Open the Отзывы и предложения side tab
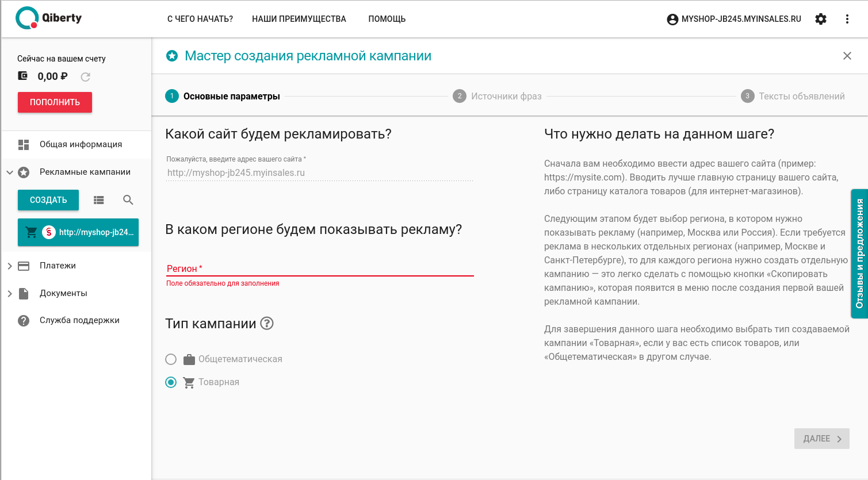Screen dimensions: 868x480 pyautogui.click(x=859, y=254)
